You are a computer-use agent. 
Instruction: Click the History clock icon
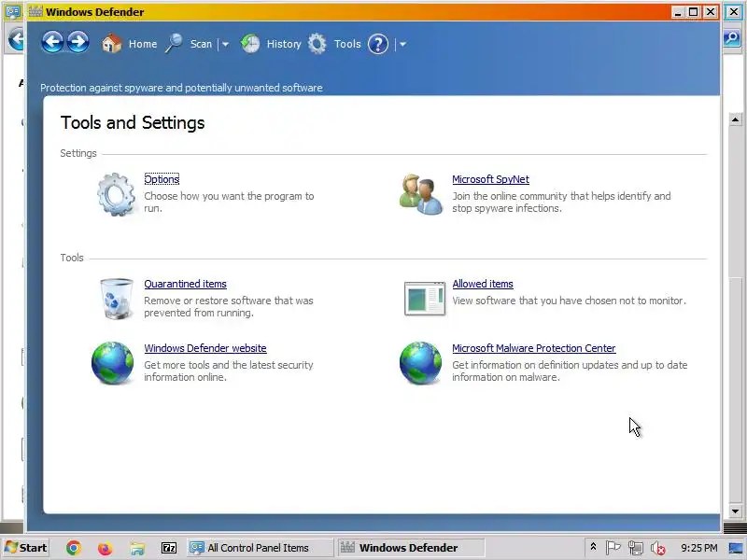pyautogui.click(x=250, y=44)
